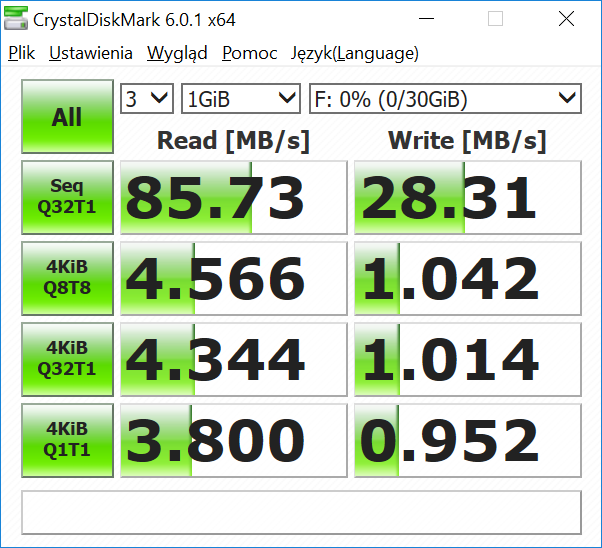Screen dimensions: 602x548
Task: Open the test count dropdown showing 3
Action: tap(147, 98)
